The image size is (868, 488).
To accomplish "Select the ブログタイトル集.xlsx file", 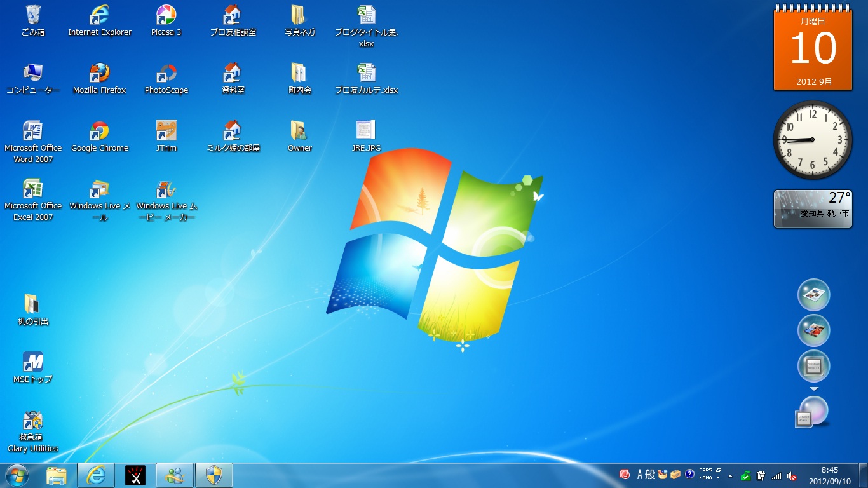I will click(x=366, y=27).
